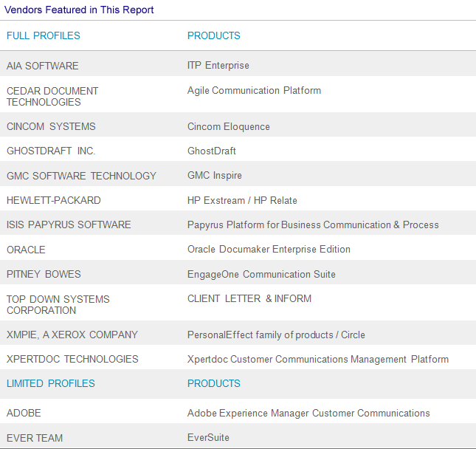Select CEDAR DOCUMENT TECHNOLOGIES vendor entry
This screenshot has width=476, height=449.
[52, 96]
